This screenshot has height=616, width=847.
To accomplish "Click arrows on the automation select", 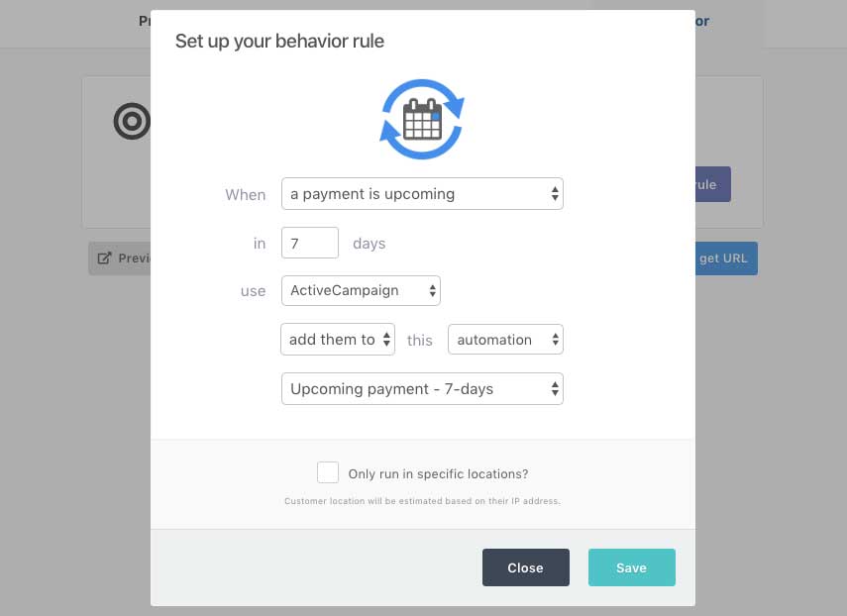I will pyautogui.click(x=555, y=339).
